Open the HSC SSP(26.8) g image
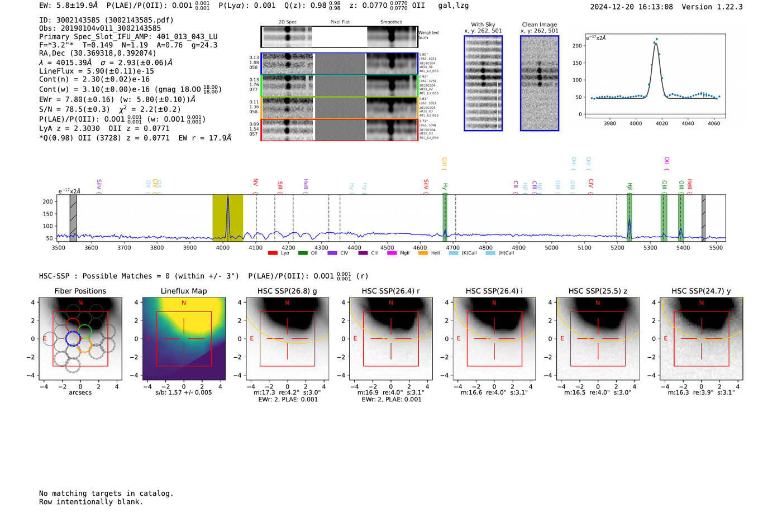The height and width of the screenshot is (532, 782). coord(287,339)
